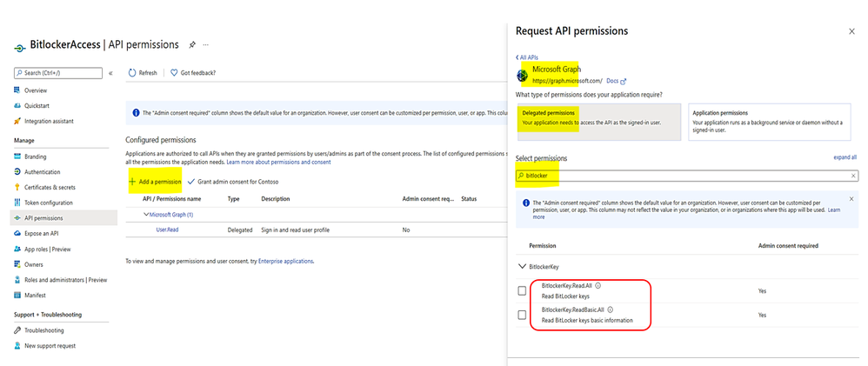Click the Integration assistant rocket icon

pyautogui.click(x=17, y=121)
